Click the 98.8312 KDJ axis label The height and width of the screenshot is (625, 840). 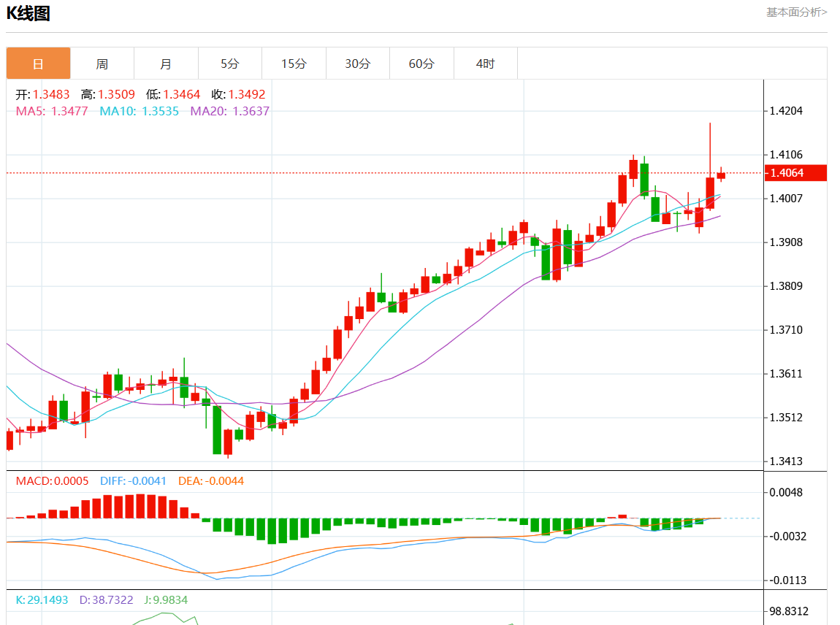coord(789,612)
